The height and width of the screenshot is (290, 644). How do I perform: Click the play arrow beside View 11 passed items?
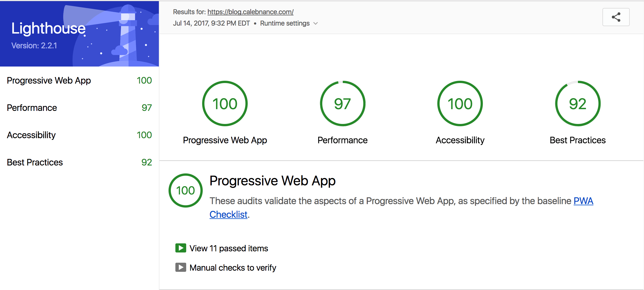pos(180,248)
